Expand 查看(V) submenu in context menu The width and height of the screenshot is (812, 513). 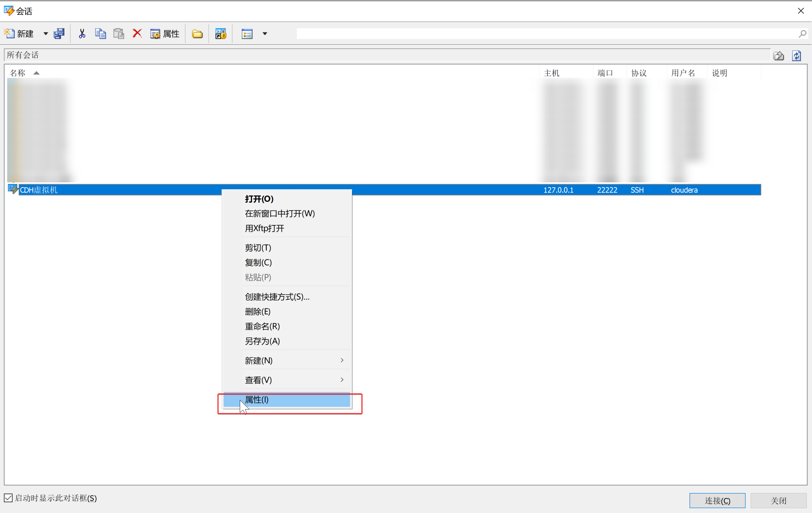[x=293, y=380]
